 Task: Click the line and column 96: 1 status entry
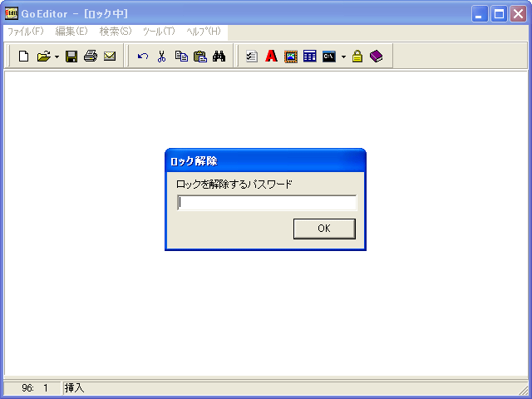tap(35, 388)
